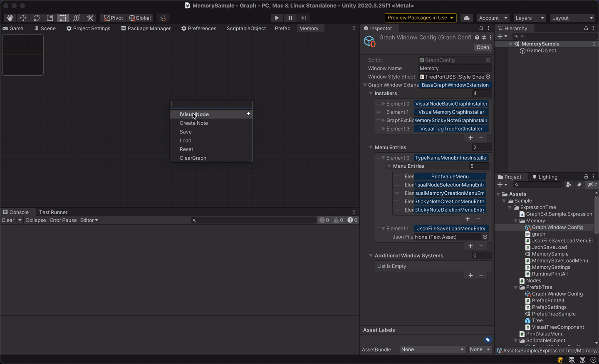Search by label in Project panel

point(579,185)
